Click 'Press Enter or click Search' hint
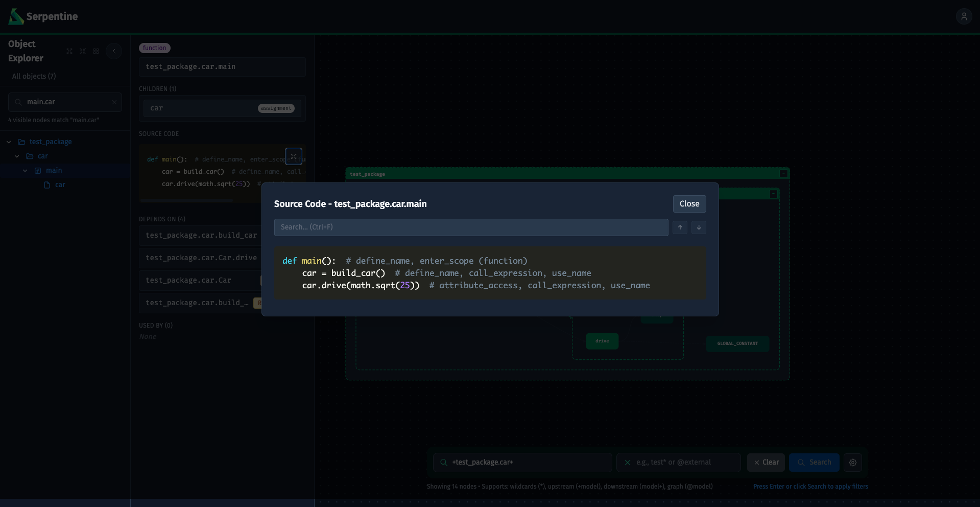 click(810, 487)
